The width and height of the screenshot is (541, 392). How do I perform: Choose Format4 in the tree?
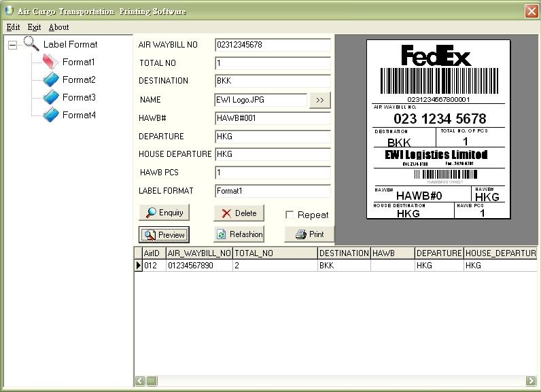[x=79, y=115]
